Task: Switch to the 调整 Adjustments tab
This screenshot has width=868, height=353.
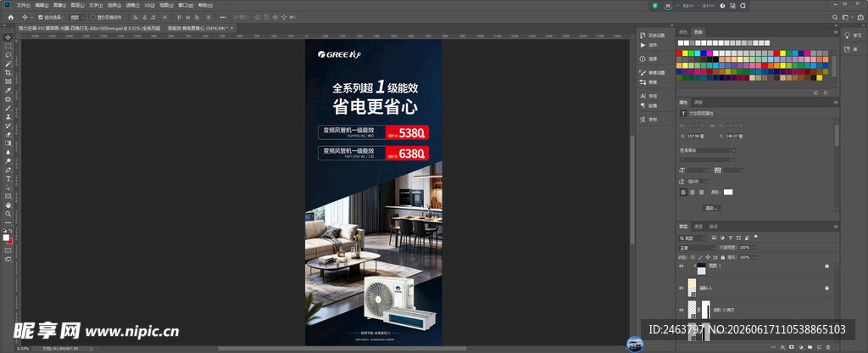Action: (x=698, y=103)
